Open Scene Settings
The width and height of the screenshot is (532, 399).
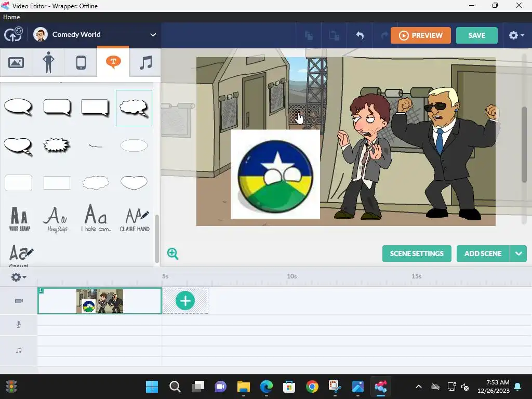pyautogui.click(x=417, y=254)
